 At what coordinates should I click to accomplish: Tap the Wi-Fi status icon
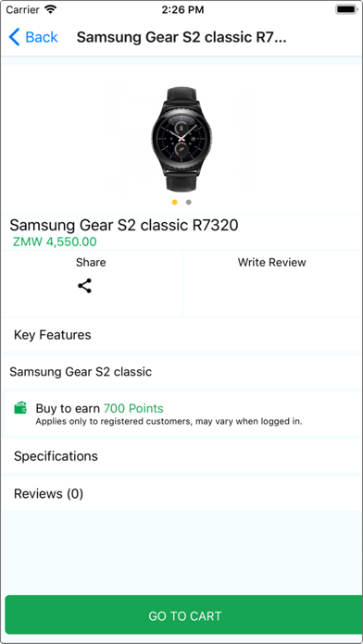pyautogui.click(x=50, y=10)
